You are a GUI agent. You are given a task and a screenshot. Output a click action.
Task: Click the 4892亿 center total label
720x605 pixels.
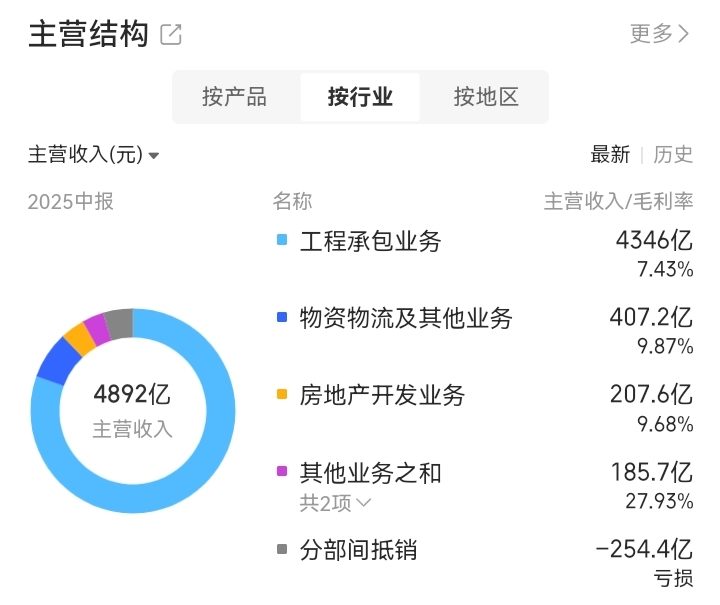(x=132, y=394)
